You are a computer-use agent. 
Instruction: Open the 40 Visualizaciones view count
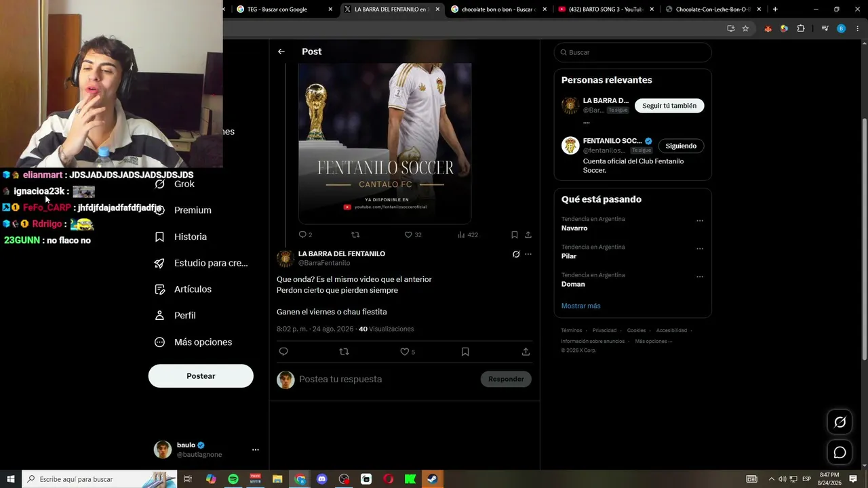(386, 329)
